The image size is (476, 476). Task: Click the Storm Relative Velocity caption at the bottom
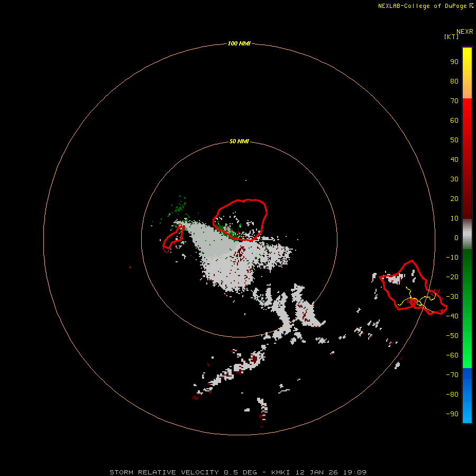pos(238,472)
